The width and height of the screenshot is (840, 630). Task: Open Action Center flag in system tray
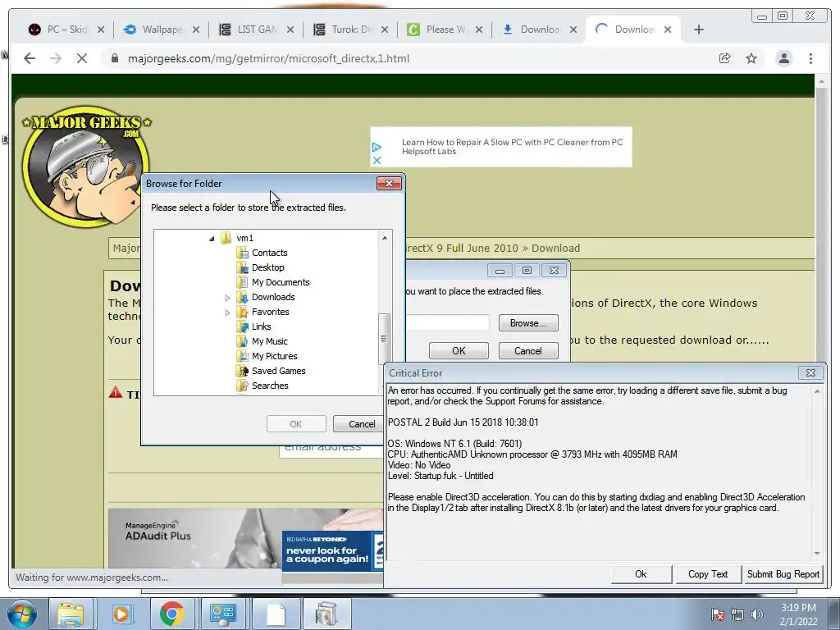pyautogui.click(x=718, y=614)
